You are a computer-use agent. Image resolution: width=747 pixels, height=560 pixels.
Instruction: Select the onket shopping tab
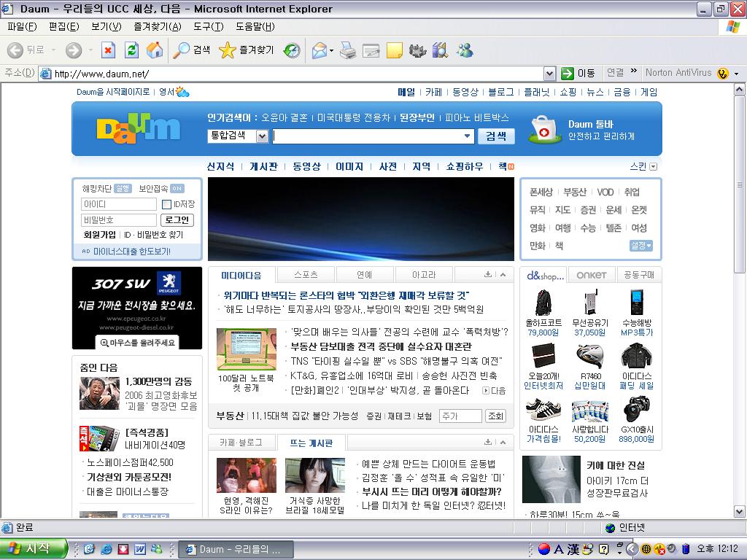(x=591, y=275)
